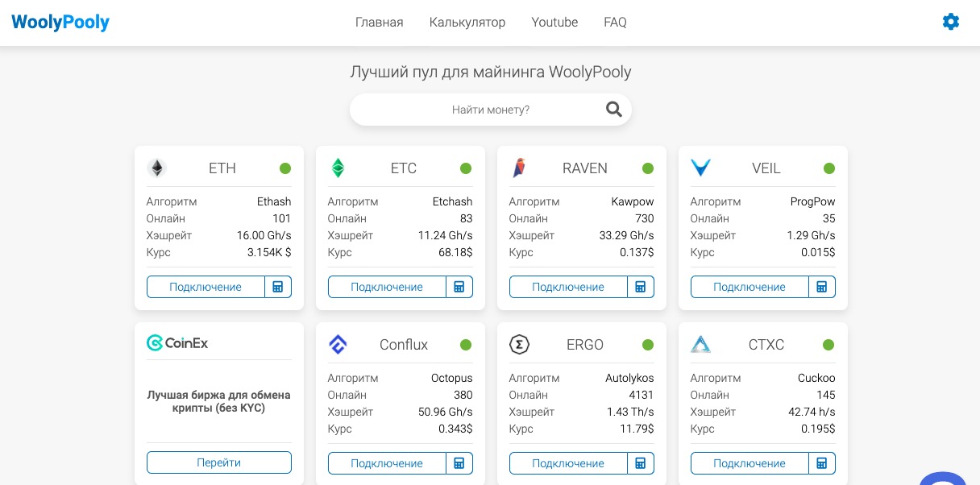Go to the FAQ page
The height and width of the screenshot is (485, 980).
615,23
